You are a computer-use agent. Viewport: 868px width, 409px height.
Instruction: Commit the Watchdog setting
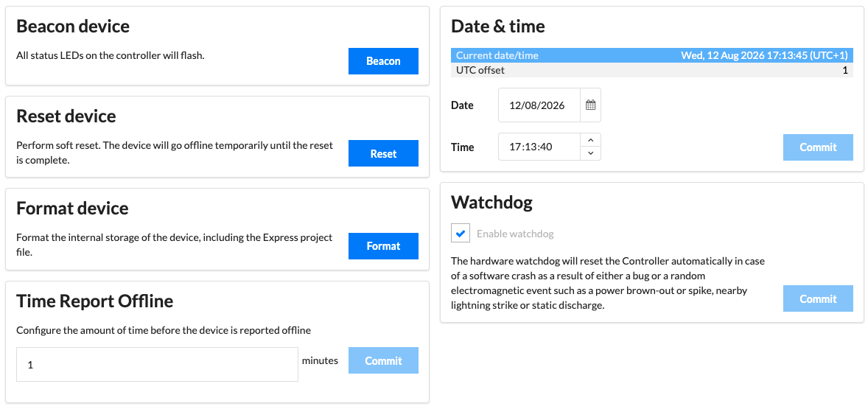[x=818, y=298]
